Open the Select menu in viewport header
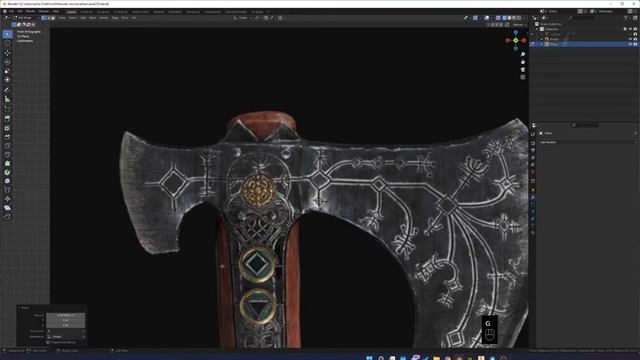Viewport: 640px width, 360px height. tap(73, 18)
